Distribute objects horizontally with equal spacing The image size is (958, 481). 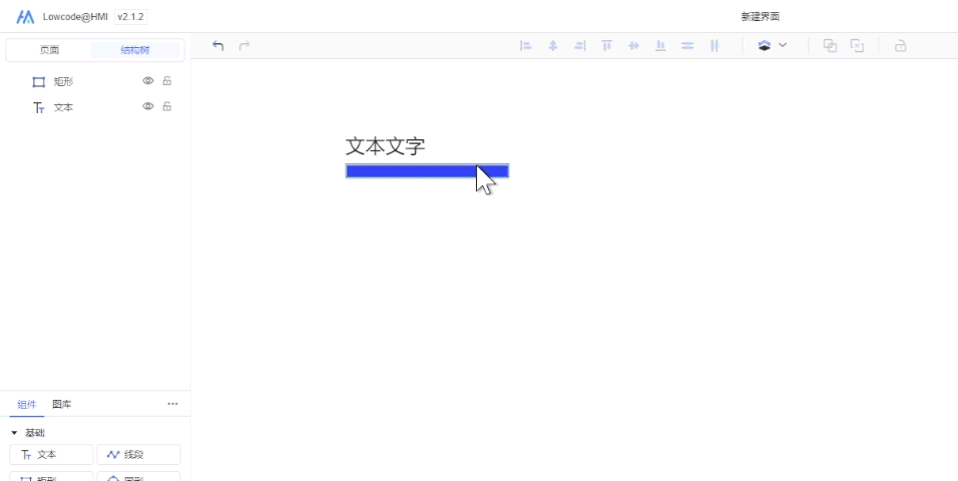(714, 45)
